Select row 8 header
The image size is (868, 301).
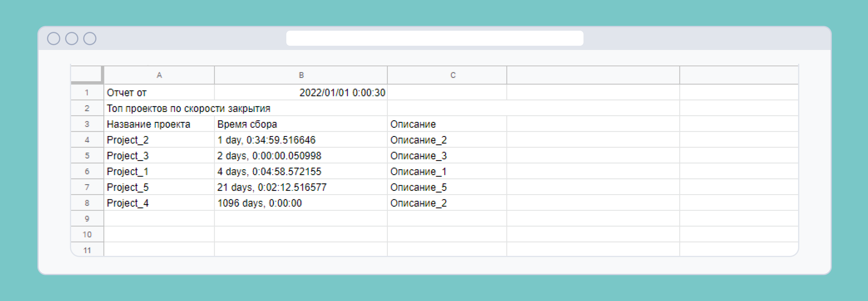pos(87,203)
